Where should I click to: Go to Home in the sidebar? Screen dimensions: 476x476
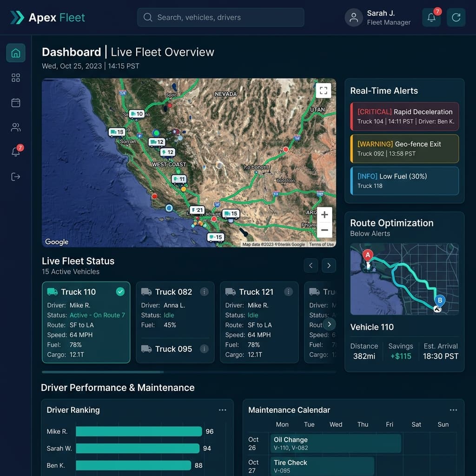[16, 53]
